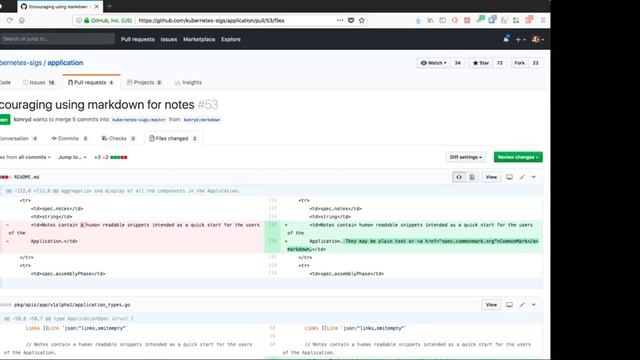The width and height of the screenshot is (640, 360).
Task: Open the Jump to file dropdown
Action: 72,157
